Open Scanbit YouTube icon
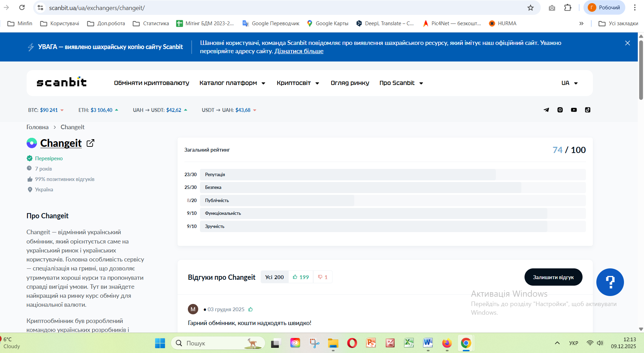 click(x=574, y=110)
